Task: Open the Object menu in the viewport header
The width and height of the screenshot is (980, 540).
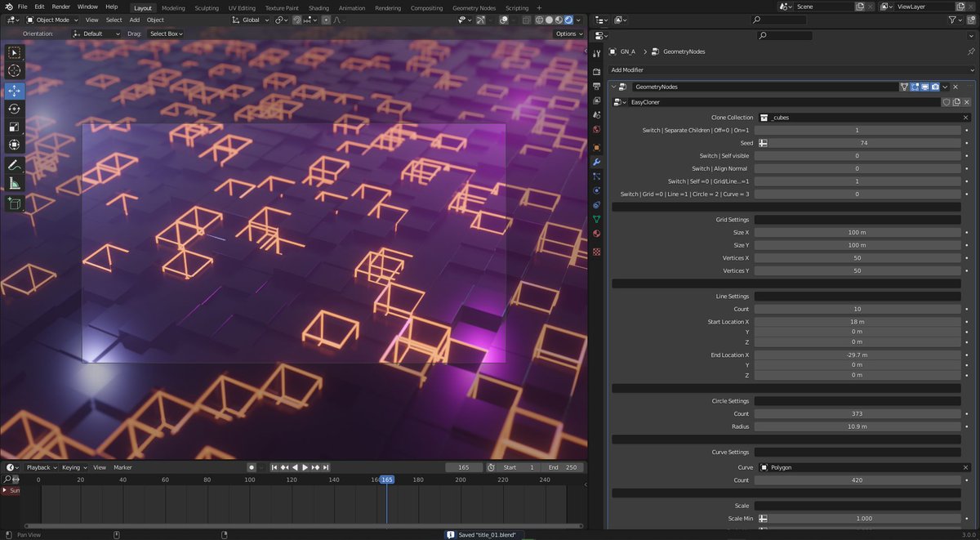Action: coord(155,20)
